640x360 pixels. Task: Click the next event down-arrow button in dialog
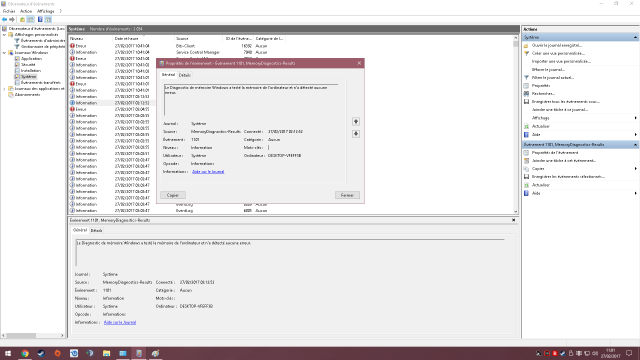point(356,134)
